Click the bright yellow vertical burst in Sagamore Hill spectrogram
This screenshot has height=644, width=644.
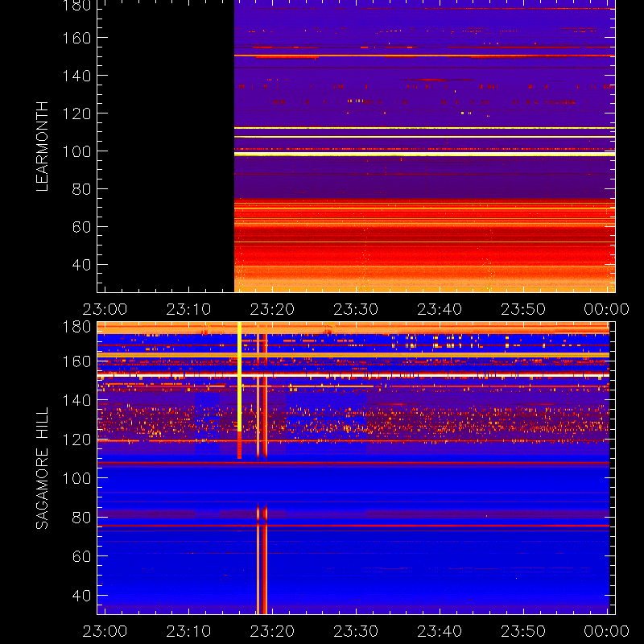click(239, 377)
